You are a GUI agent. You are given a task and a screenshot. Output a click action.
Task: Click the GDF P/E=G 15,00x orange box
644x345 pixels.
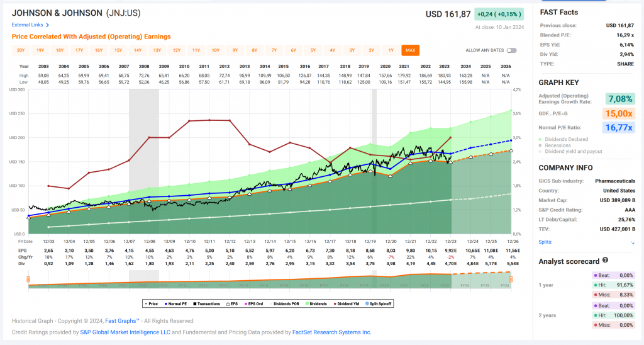click(x=619, y=113)
